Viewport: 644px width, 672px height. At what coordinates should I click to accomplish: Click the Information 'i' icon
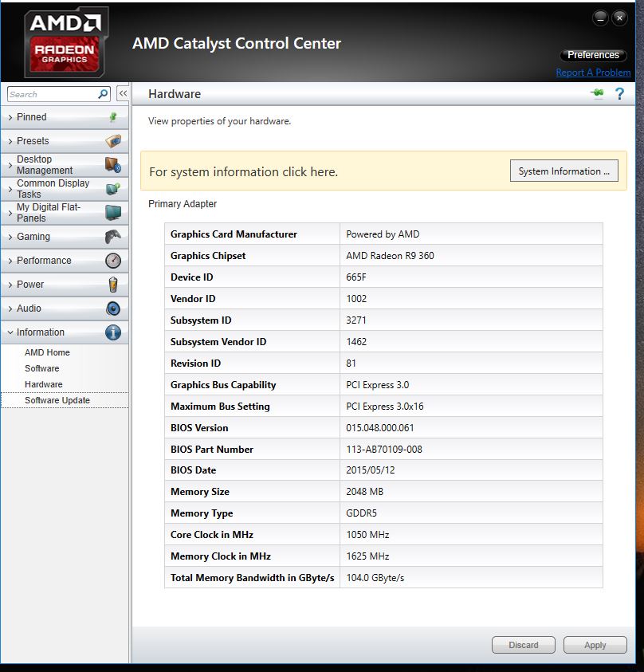click(x=113, y=332)
